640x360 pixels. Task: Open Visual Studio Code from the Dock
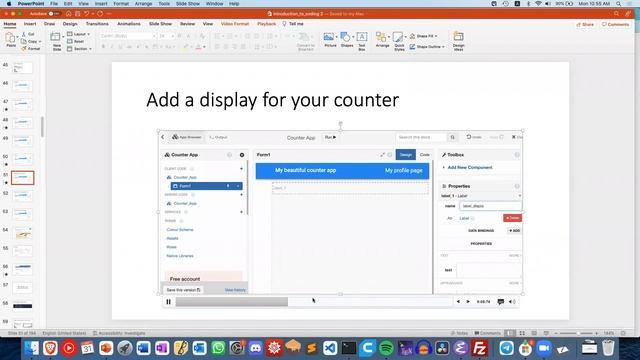pyautogui.click(x=330, y=348)
